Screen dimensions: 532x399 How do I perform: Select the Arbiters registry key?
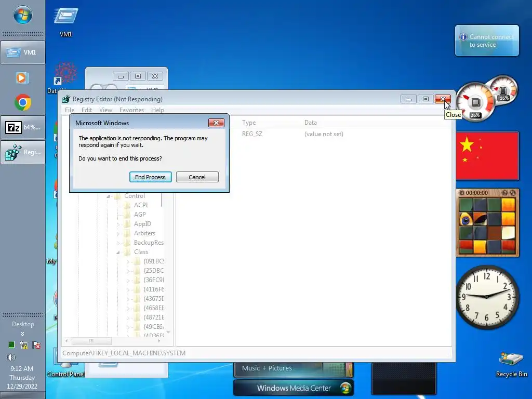(144, 233)
